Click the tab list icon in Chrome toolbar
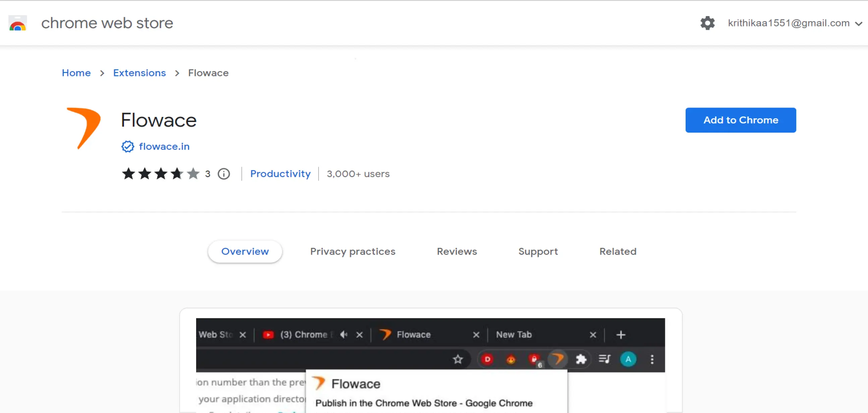 605,360
